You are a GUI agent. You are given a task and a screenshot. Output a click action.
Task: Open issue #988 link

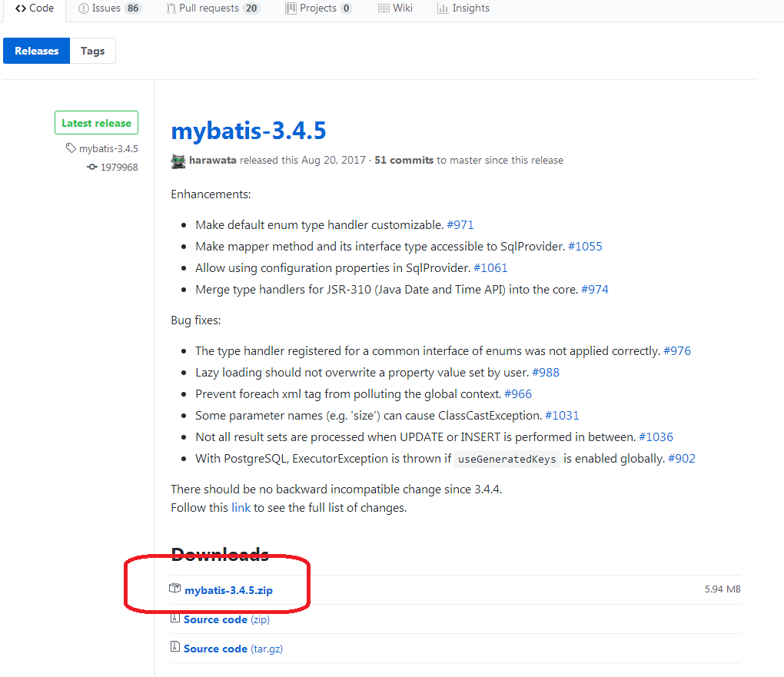point(546,373)
